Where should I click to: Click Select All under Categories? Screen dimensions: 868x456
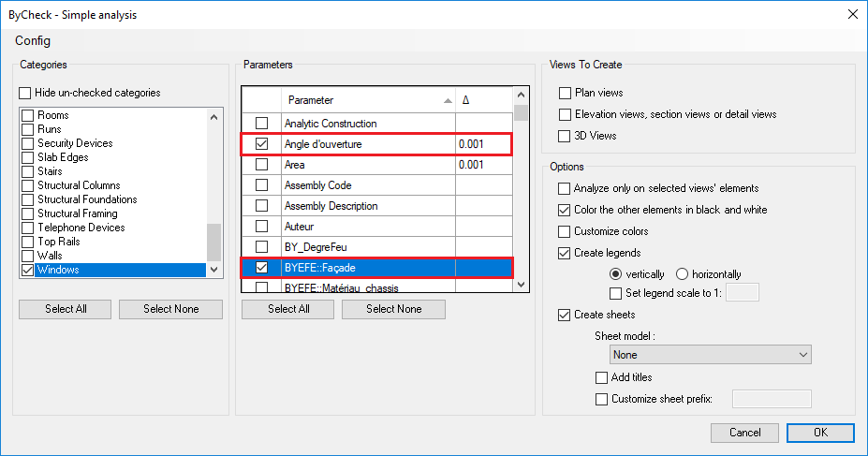click(65, 309)
